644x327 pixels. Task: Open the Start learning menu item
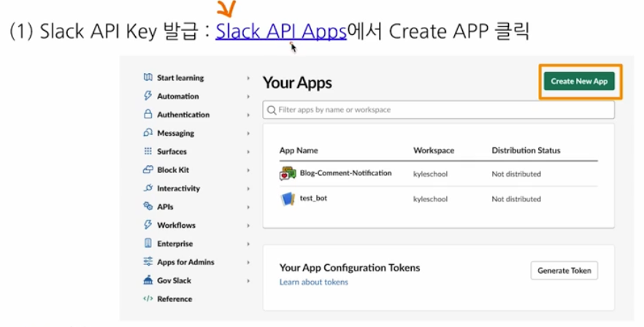[180, 77]
